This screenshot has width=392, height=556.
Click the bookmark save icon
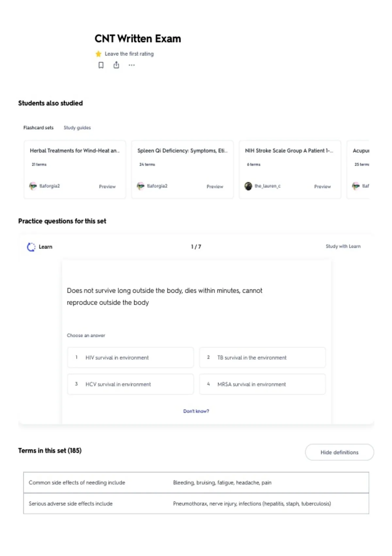pyautogui.click(x=101, y=65)
